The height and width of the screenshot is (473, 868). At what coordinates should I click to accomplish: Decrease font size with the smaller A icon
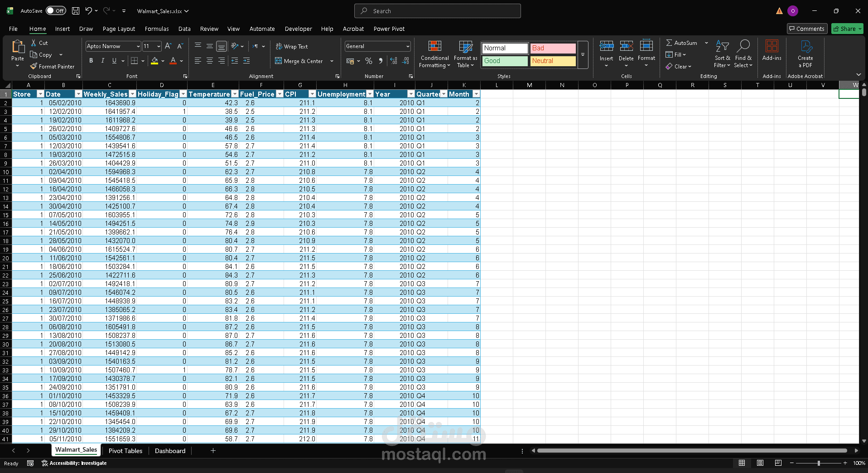click(180, 46)
